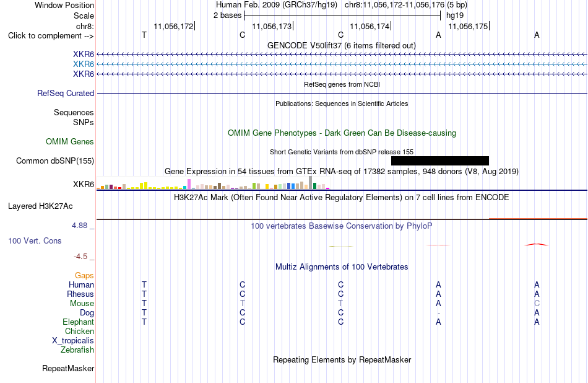This screenshot has width=588, height=383.
Task: Select the Human alignment row label
Action: 81,285
